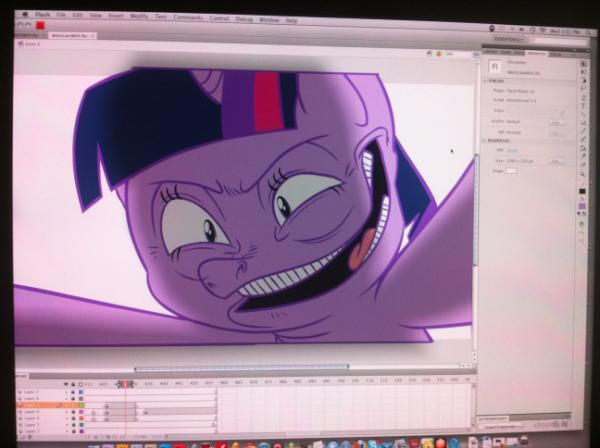
Task: Click the search field at top right
Action: 559,39
